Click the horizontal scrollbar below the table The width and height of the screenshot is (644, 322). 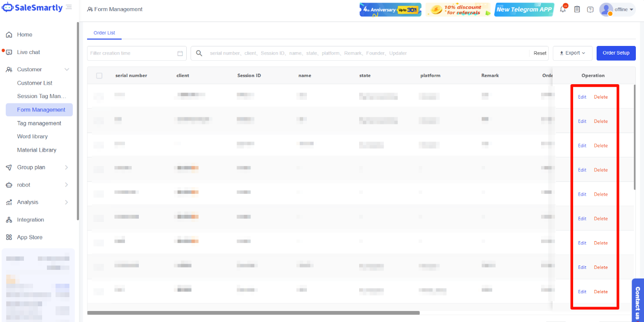pyautogui.click(x=253, y=313)
